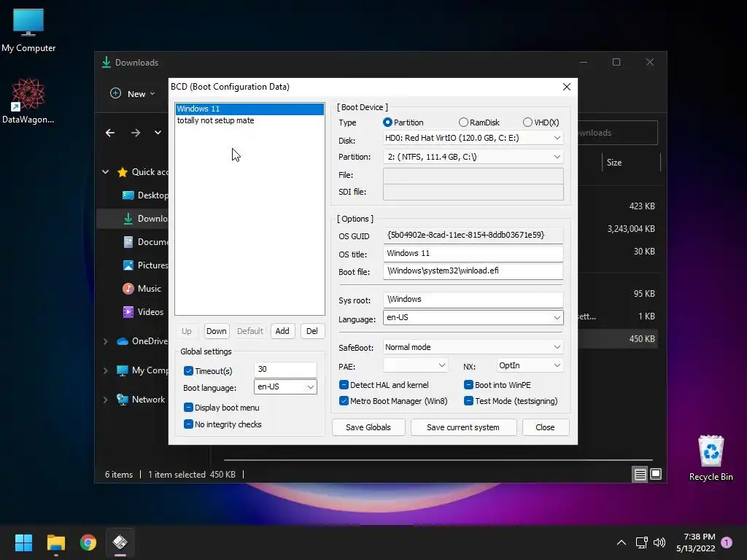This screenshot has height=560, width=747.
Task: Switch Explorer to large thumbnails view
Action: pyautogui.click(x=656, y=474)
